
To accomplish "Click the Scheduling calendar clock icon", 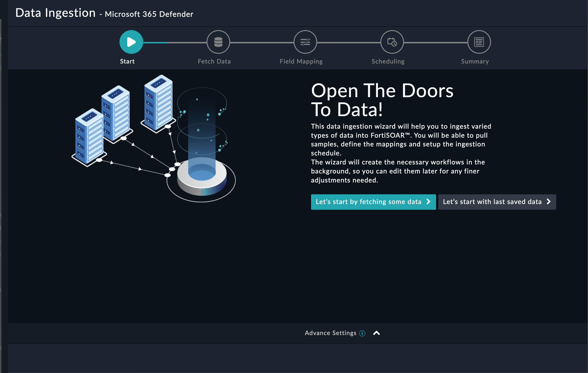I will point(392,42).
